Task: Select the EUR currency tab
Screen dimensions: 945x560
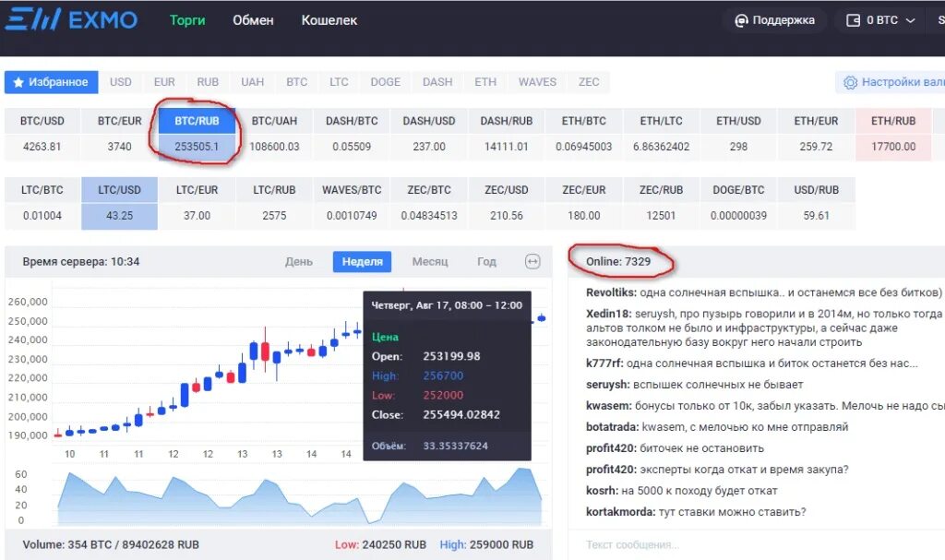Action: (x=164, y=82)
